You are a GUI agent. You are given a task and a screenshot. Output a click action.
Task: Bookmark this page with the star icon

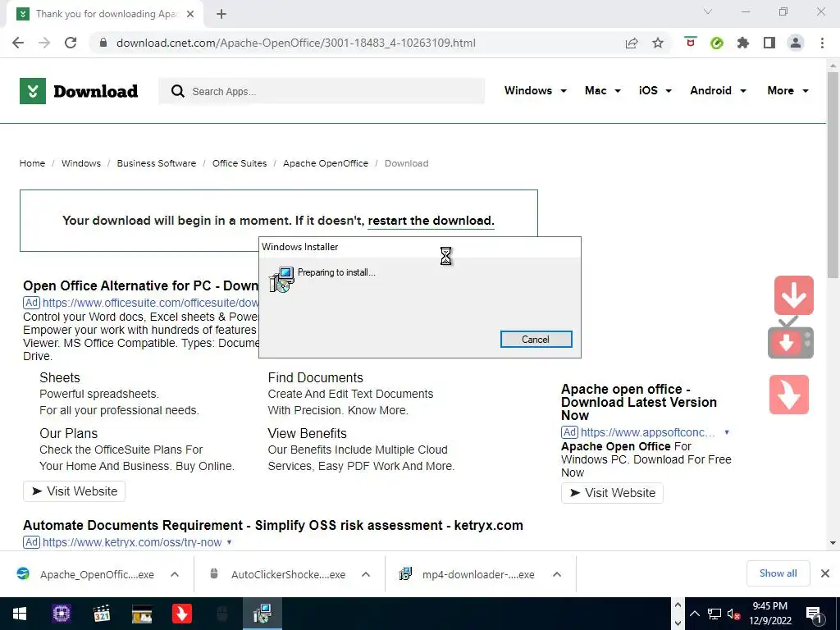tap(658, 43)
